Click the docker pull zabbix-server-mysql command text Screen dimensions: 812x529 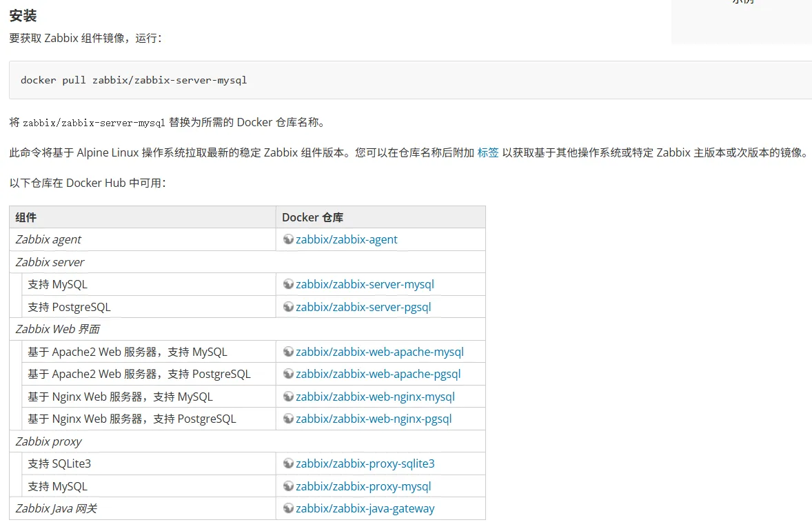click(x=134, y=80)
